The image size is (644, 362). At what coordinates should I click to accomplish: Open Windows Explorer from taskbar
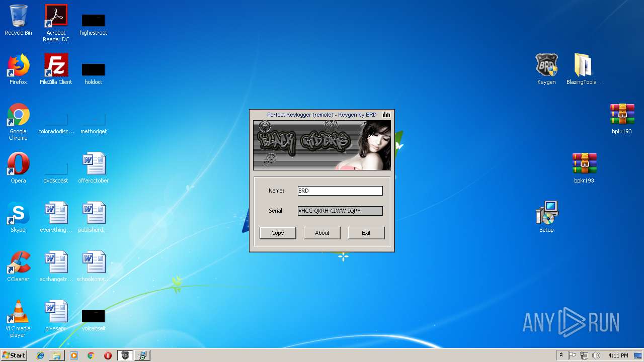tap(57, 355)
